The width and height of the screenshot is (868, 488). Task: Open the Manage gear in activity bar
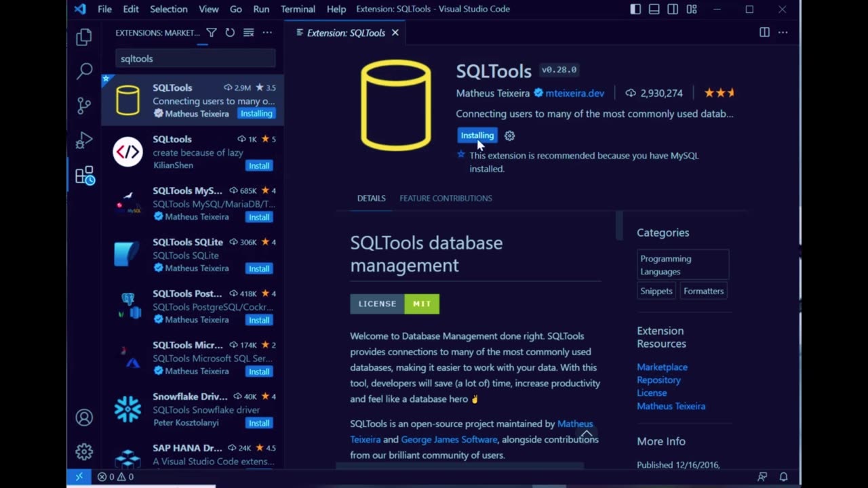84,451
